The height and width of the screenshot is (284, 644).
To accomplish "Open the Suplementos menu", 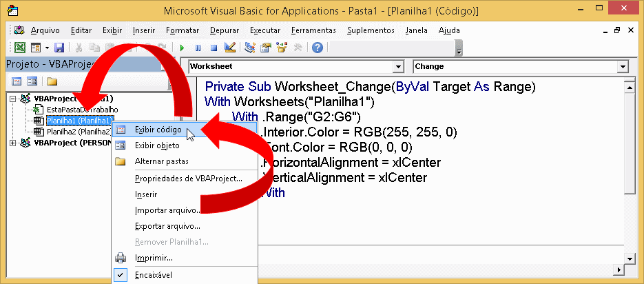I will coord(371,30).
